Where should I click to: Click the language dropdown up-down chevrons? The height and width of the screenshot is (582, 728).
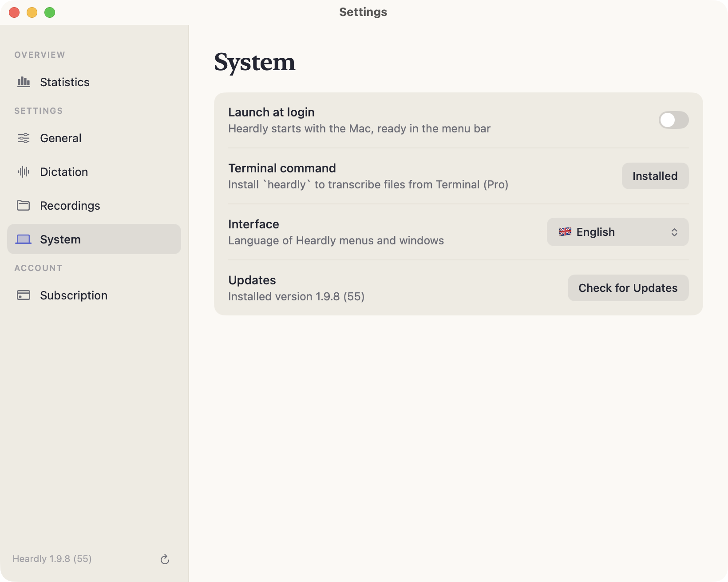coord(674,232)
